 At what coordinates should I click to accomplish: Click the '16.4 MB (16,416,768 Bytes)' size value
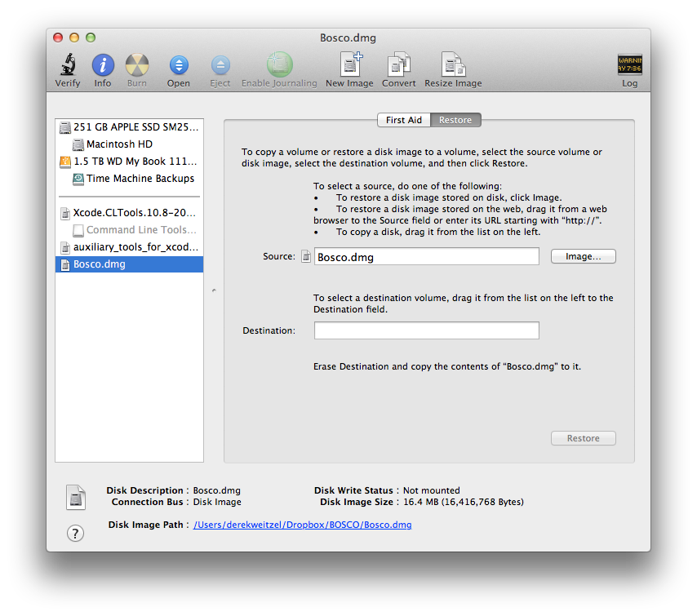point(464,503)
